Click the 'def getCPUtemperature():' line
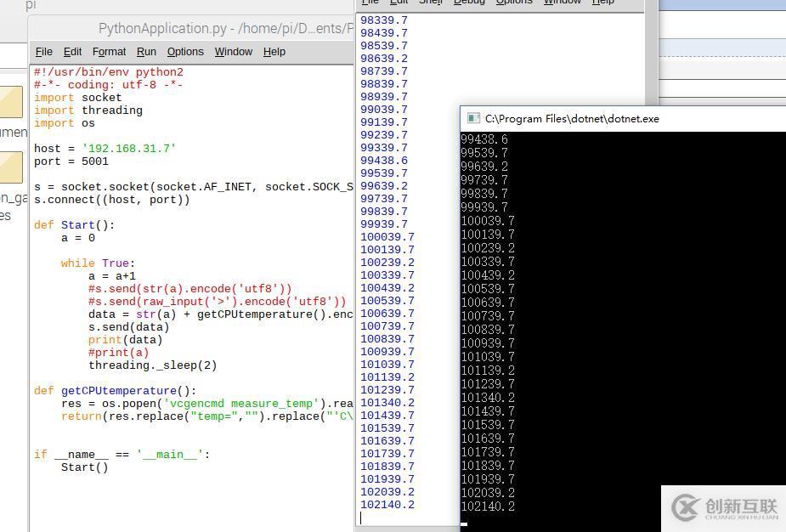Image resolution: width=786 pixels, height=532 pixels. pyautogui.click(x=116, y=391)
